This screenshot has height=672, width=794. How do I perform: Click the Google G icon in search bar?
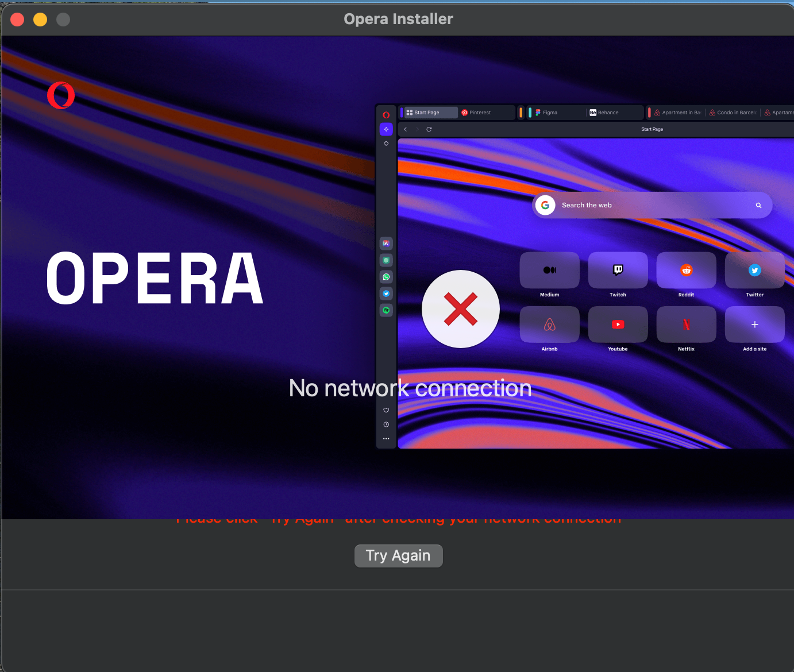click(545, 205)
